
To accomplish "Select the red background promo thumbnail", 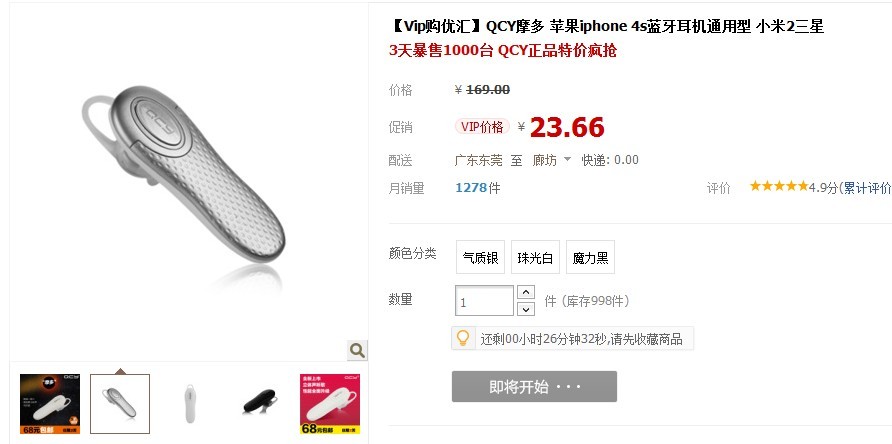I will (330, 404).
